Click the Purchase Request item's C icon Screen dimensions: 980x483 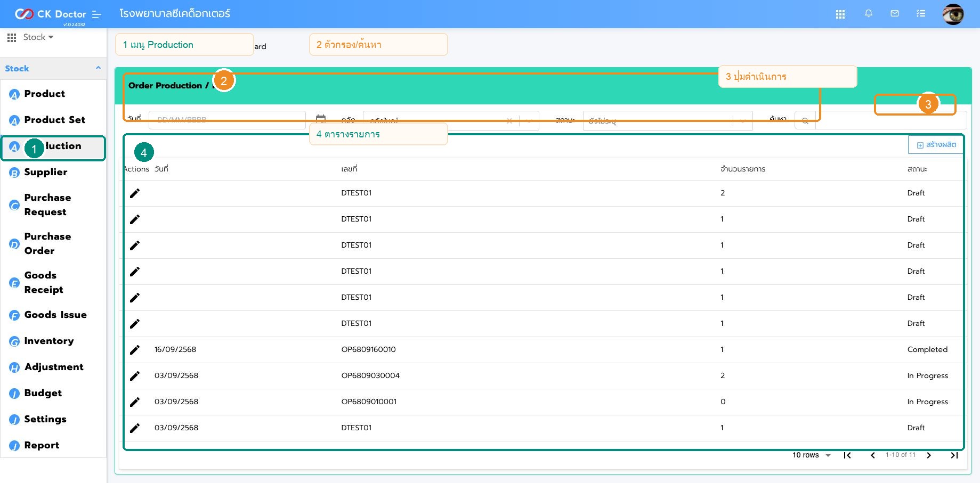tap(14, 205)
